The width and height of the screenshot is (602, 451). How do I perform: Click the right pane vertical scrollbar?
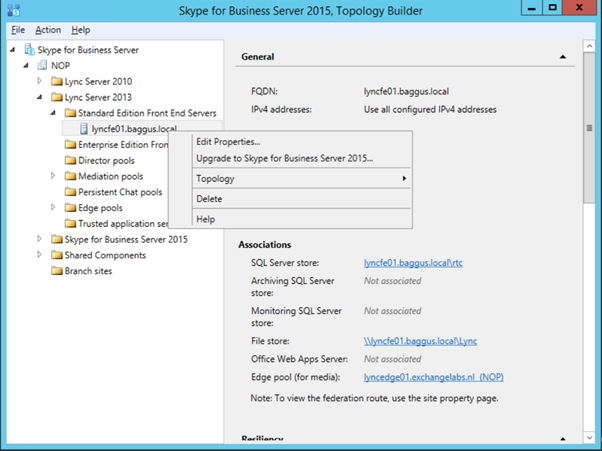click(589, 250)
